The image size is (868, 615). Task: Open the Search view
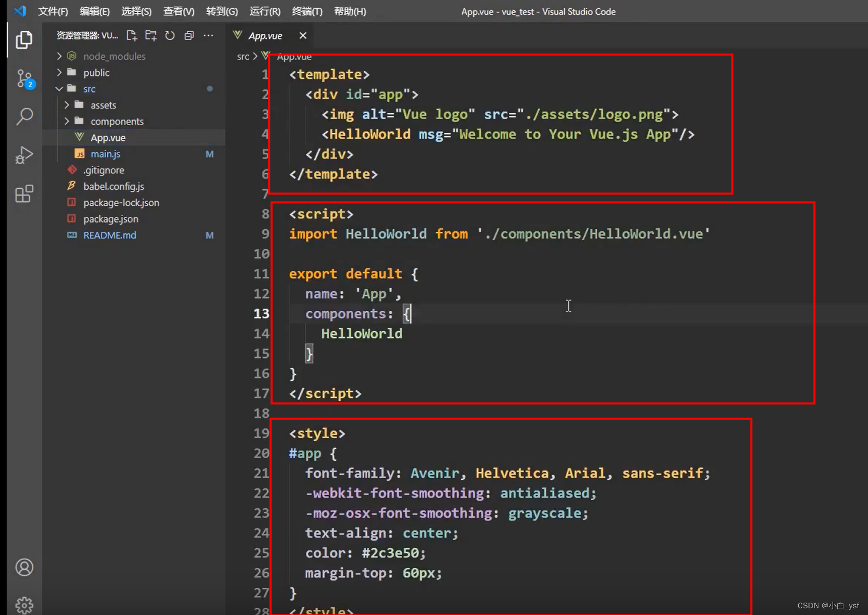click(x=25, y=116)
